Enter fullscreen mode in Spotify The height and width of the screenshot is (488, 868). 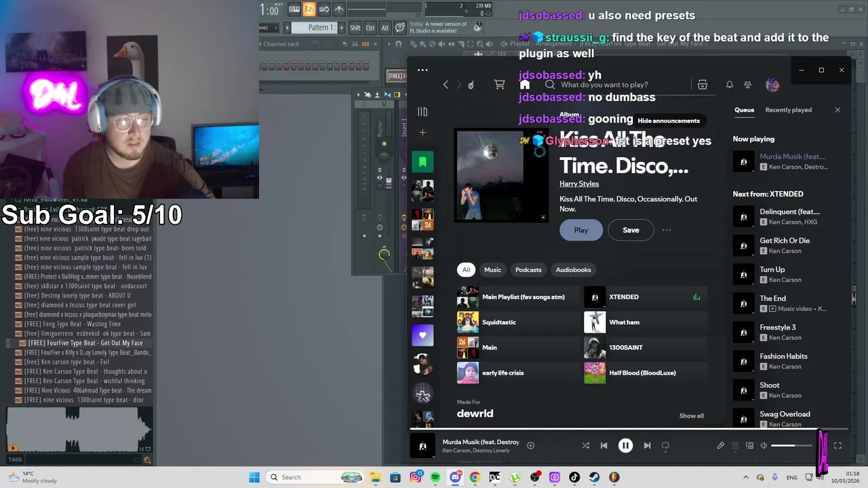coord(837,445)
